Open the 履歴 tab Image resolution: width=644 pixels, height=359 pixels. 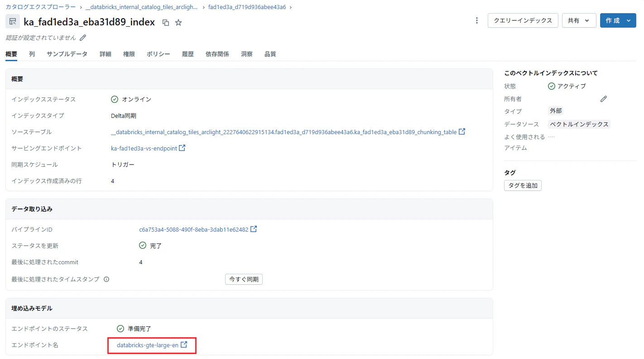tap(188, 54)
